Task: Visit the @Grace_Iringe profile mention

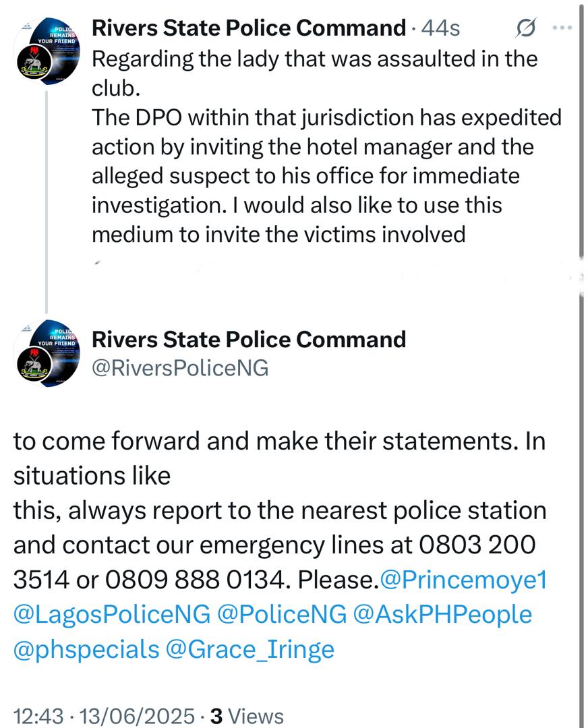Action: click(x=250, y=649)
